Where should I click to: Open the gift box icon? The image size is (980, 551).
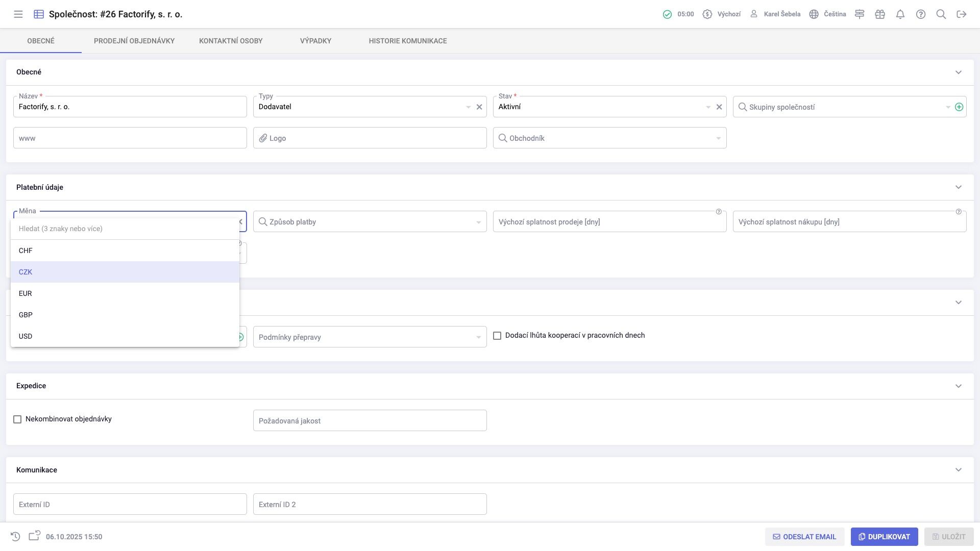pyautogui.click(x=880, y=14)
